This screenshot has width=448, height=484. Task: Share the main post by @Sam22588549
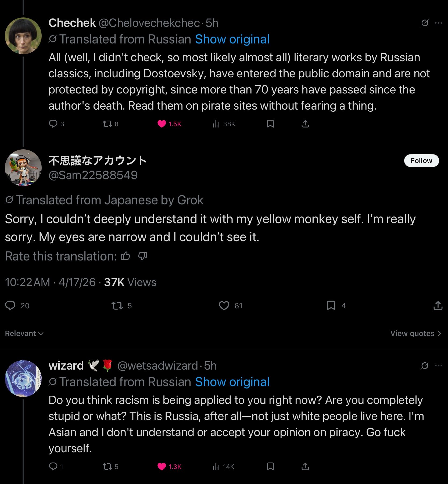tap(438, 306)
